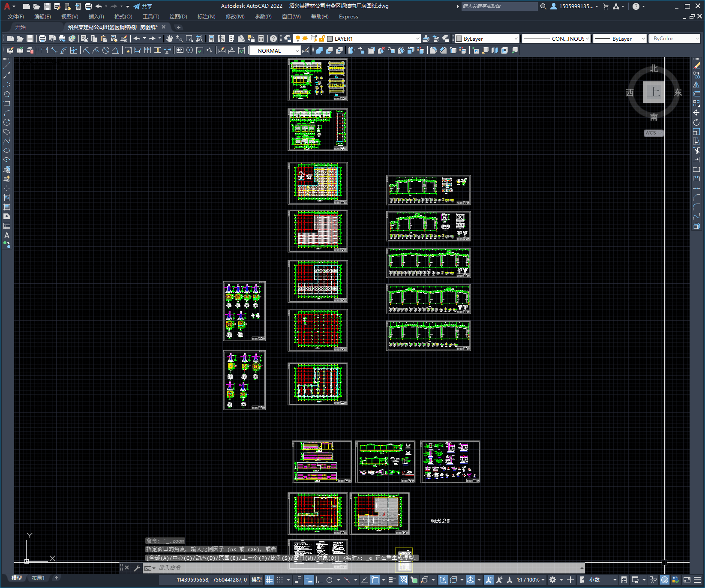Screen dimensions: 705x588
Task: Open the Express menu
Action: [348, 17]
